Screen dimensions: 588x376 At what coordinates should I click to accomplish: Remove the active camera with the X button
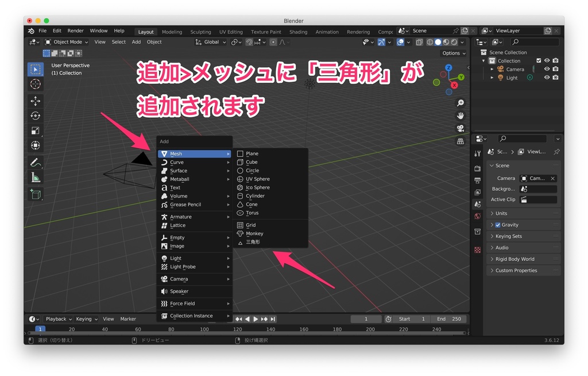553,178
